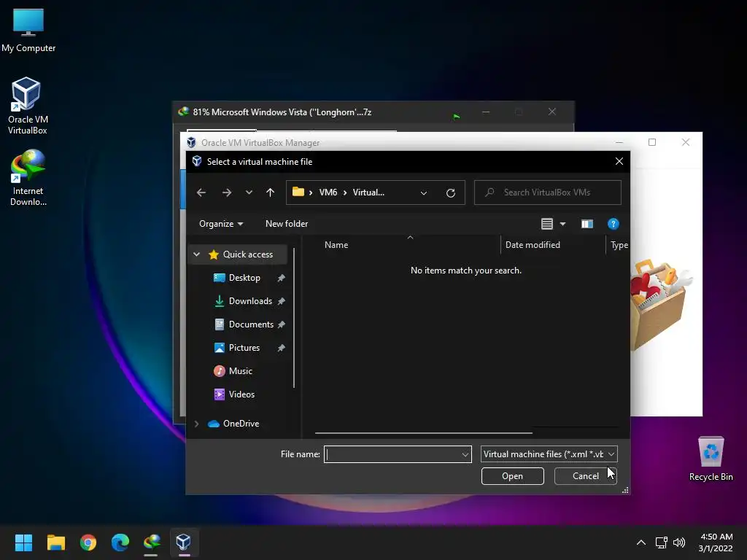Screen dimensions: 747x560
Task: Click the pin icon next to Downloads
Action: pyautogui.click(x=281, y=301)
